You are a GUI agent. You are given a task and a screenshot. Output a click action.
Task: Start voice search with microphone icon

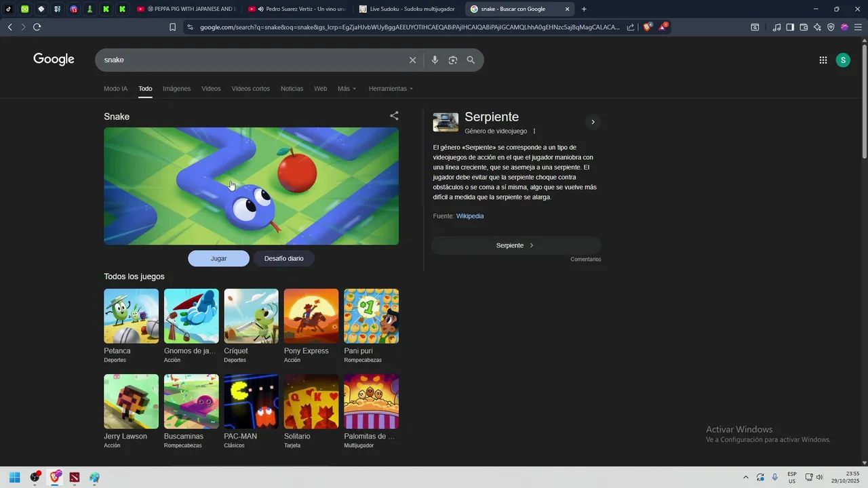[435, 60]
